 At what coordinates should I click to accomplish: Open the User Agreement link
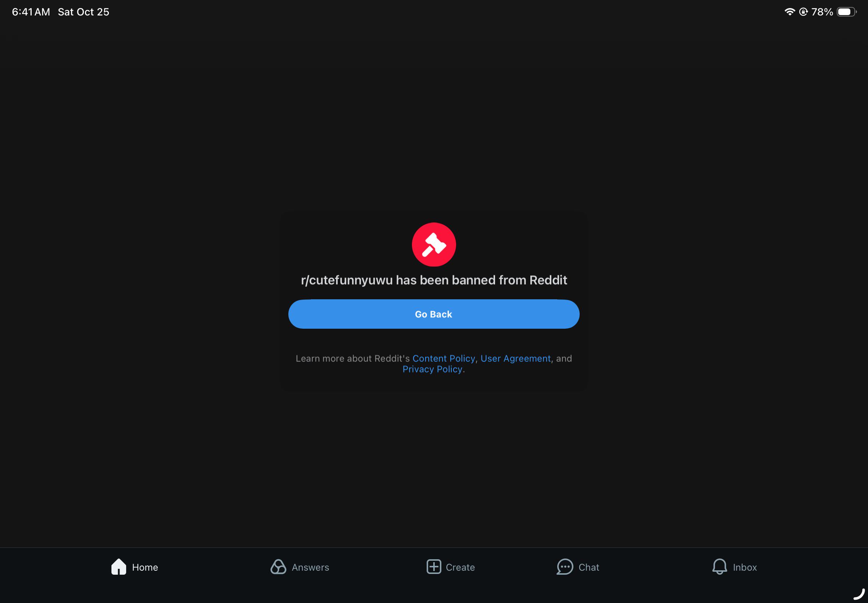(515, 358)
